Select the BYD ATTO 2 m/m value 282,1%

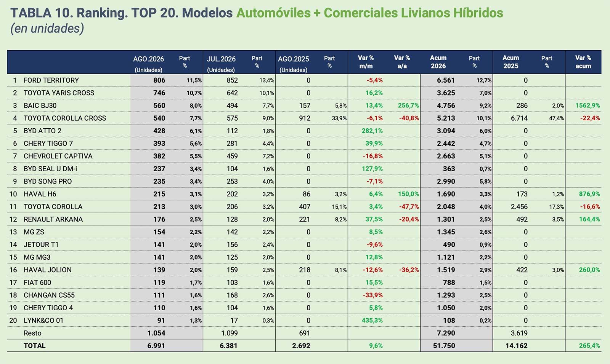[372, 131]
